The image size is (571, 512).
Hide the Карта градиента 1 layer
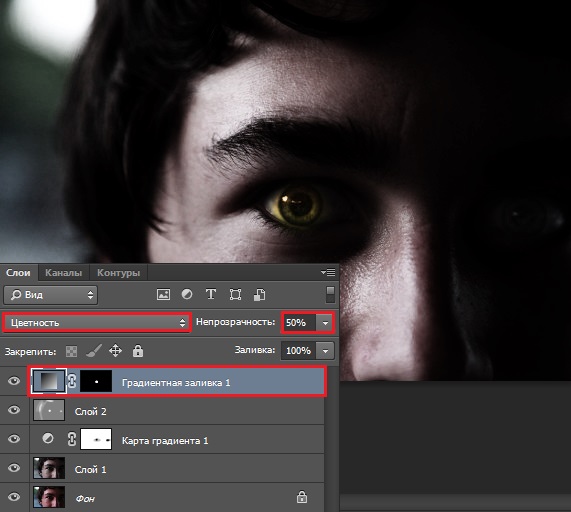(14, 439)
